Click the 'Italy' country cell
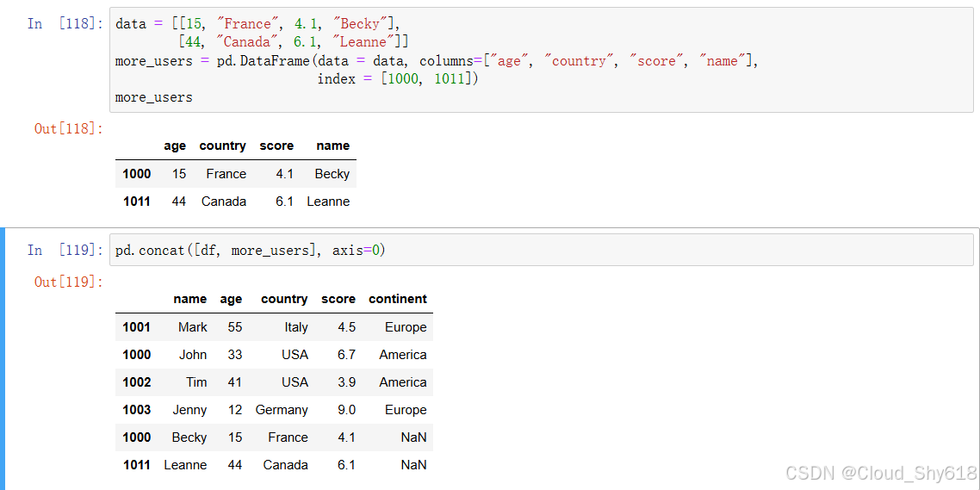 [296, 327]
